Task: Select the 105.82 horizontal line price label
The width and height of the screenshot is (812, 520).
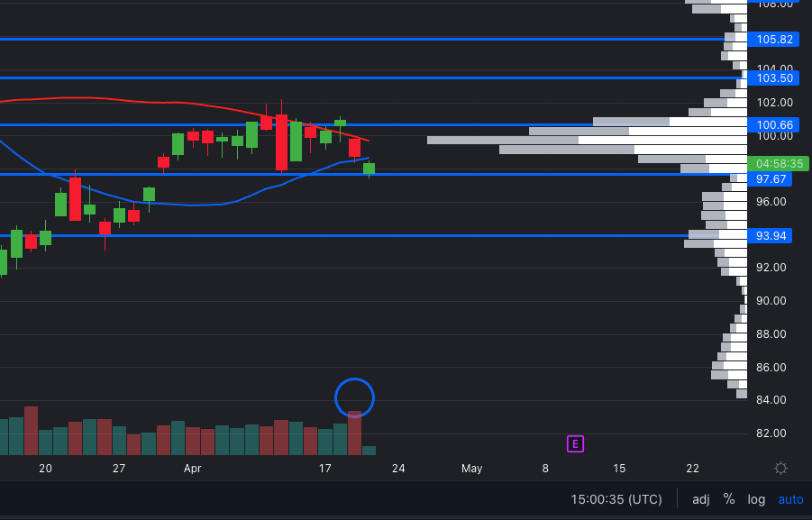Action: (x=773, y=40)
